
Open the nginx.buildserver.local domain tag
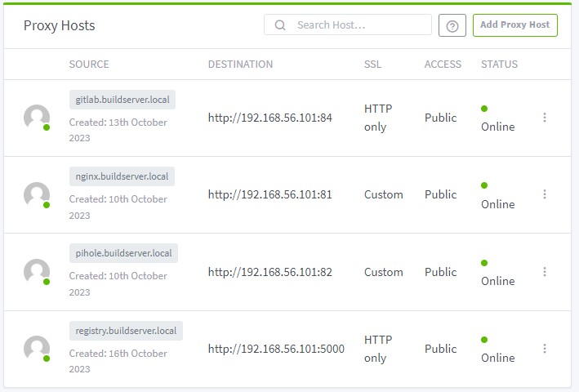(x=122, y=176)
